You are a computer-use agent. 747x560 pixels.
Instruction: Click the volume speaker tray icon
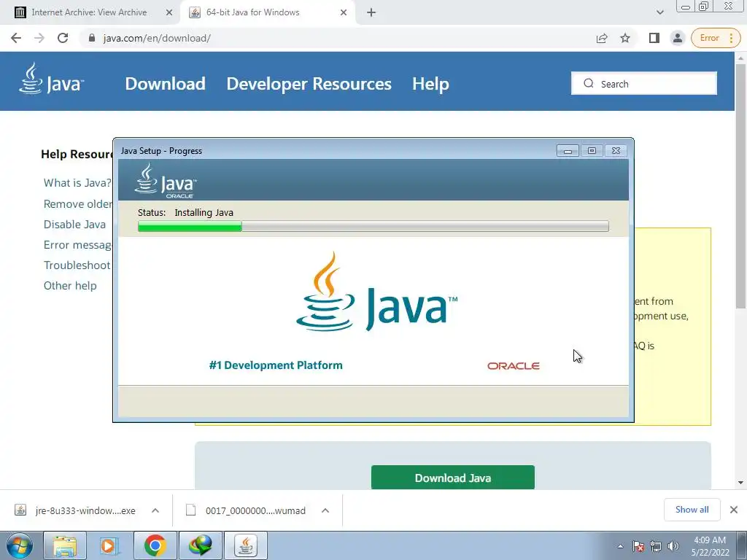click(x=673, y=546)
